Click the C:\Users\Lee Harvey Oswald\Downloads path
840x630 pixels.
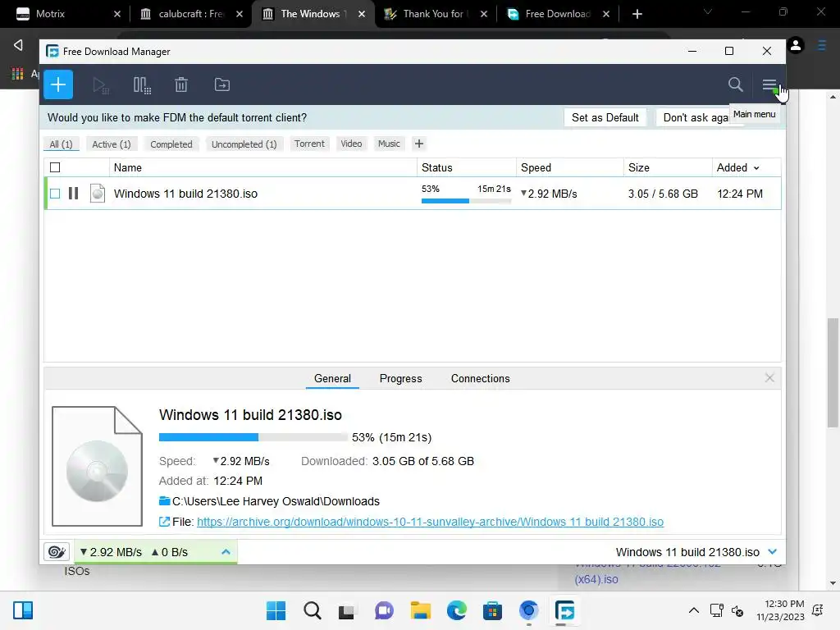276,501
